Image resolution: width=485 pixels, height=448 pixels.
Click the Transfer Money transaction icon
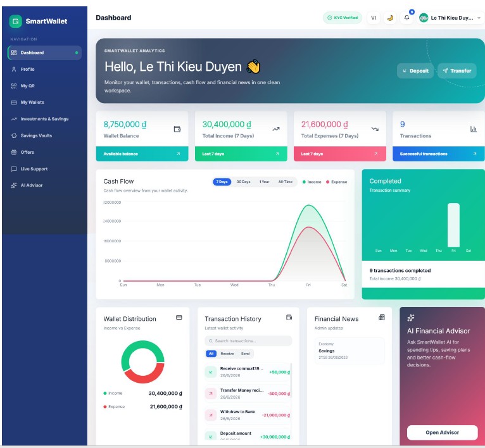coord(211,394)
